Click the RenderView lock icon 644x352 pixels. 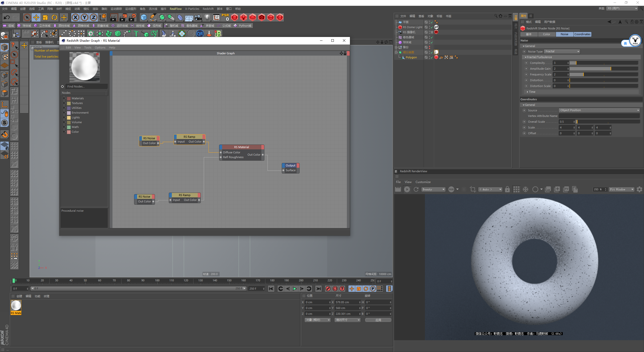(507, 189)
